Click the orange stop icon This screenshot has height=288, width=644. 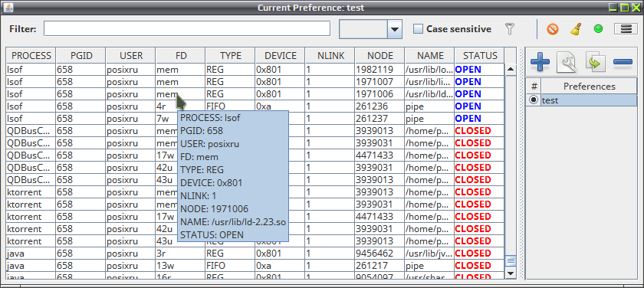tap(553, 29)
